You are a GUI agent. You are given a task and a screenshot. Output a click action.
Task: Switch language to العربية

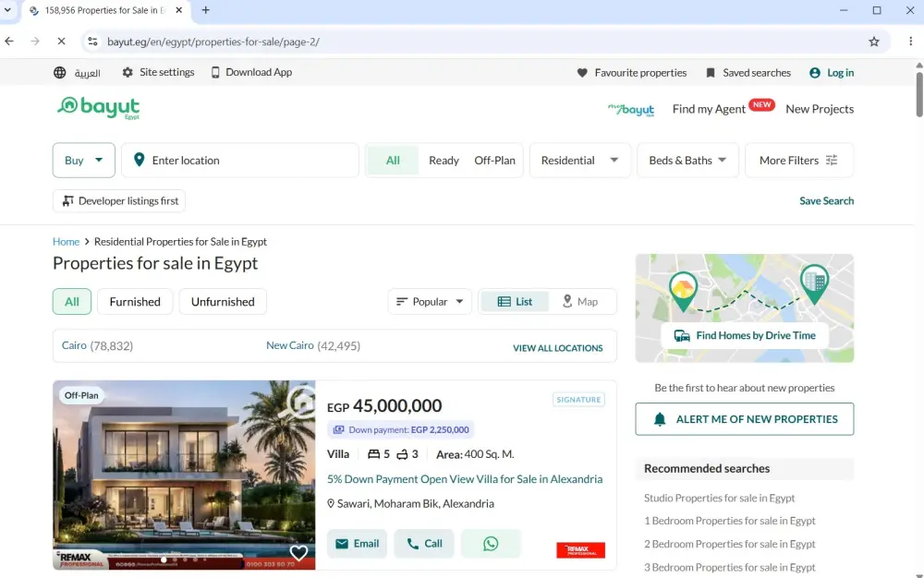pyautogui.click(x=87, y=73)
